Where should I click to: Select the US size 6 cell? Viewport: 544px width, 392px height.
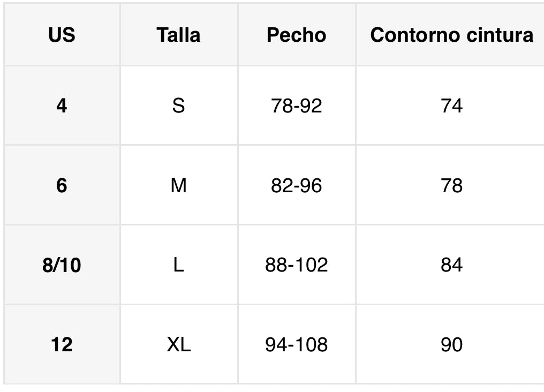tap(62, 185)
